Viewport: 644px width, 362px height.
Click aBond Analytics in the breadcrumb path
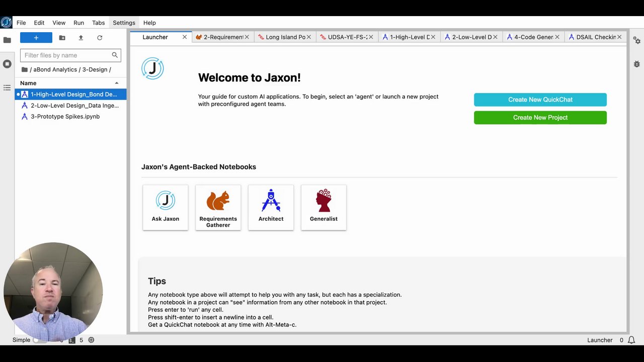[x=55, y=69]
